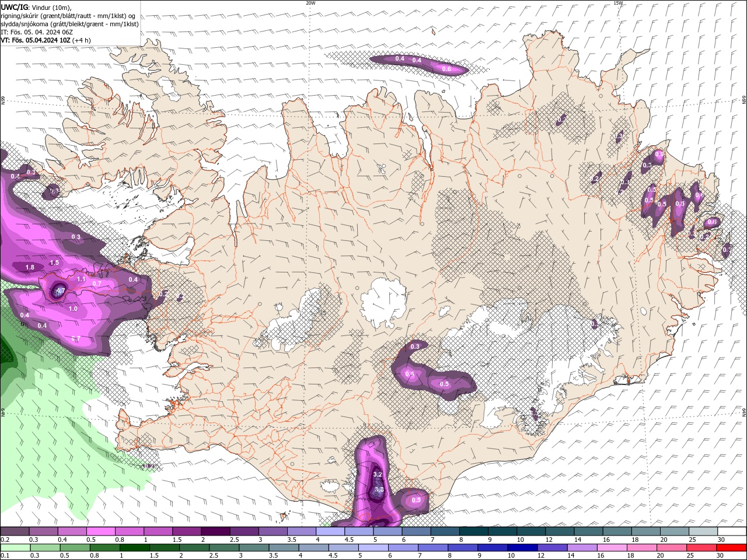This screenshot has height=560, width=747.
Task: Click the '1.8' snowfall value on the map
Action: pos(30,267)
